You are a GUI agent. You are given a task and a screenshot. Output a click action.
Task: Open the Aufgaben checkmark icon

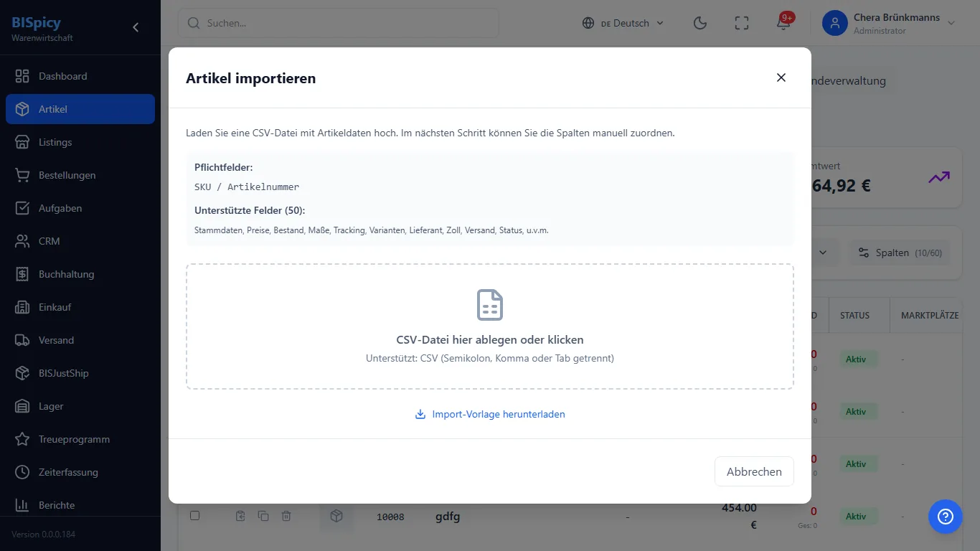[x=22, y=208]
